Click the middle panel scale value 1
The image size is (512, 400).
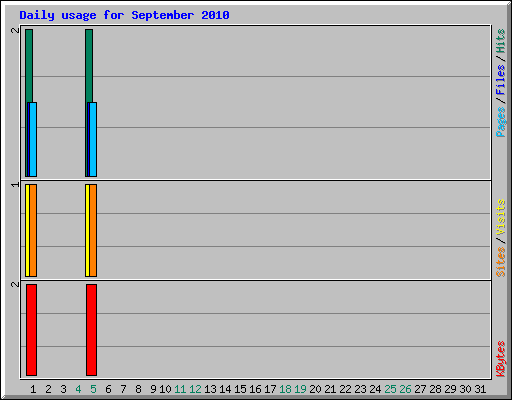(x=15, y=185)
